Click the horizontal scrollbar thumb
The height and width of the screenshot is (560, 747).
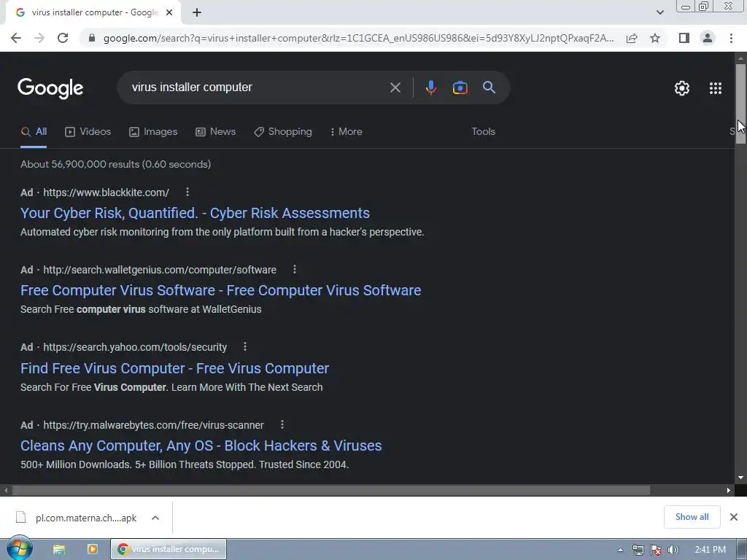point(331,491)
